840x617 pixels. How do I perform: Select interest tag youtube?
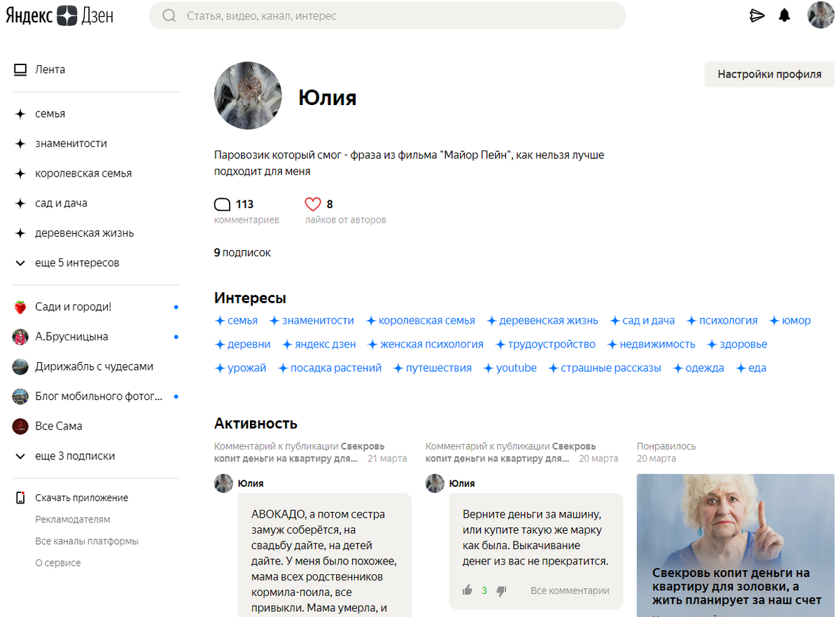click(x=510, y=368)
